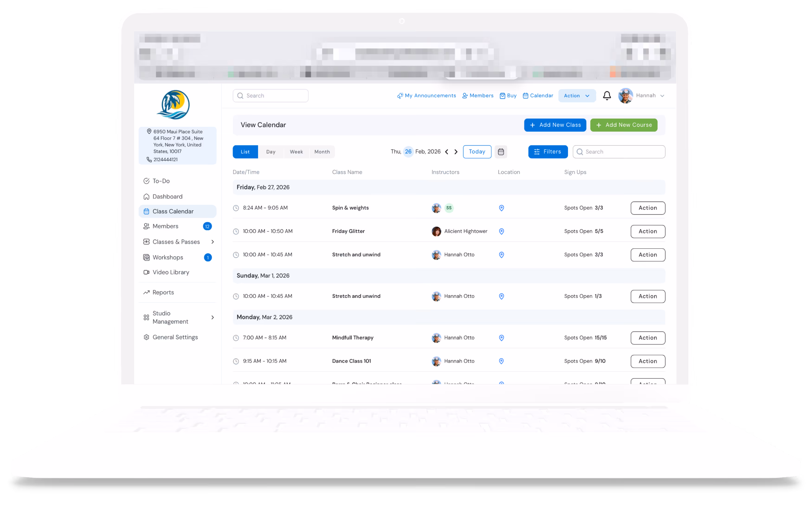812x508 pixels.
Task: Click Add New Course button
Action: click(x=624, y=125)
